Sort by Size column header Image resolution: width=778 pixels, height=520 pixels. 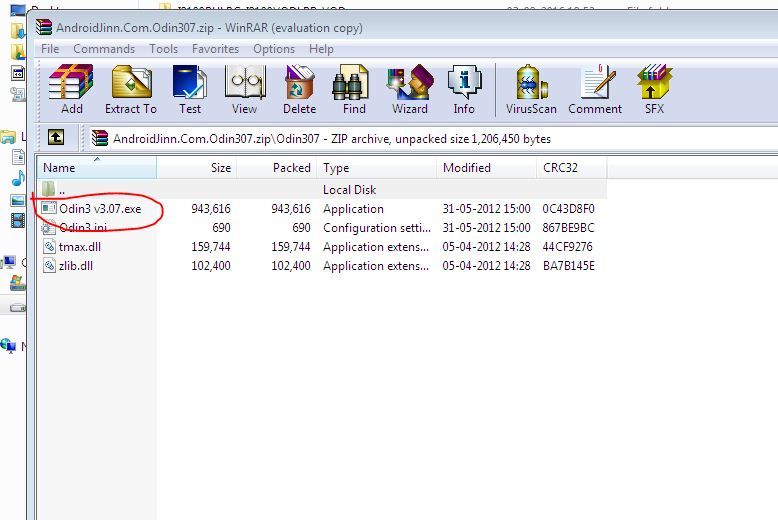point(197,168)
